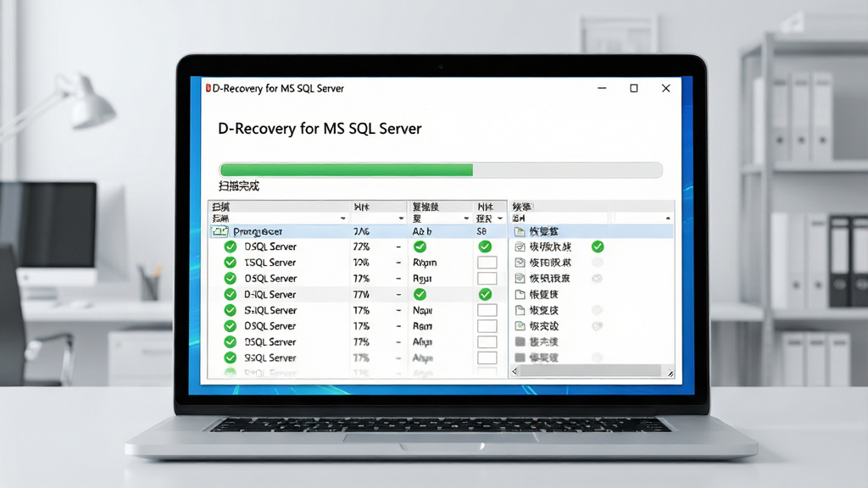Open the filter dropdown above the checkbox column

pos(500,219)
